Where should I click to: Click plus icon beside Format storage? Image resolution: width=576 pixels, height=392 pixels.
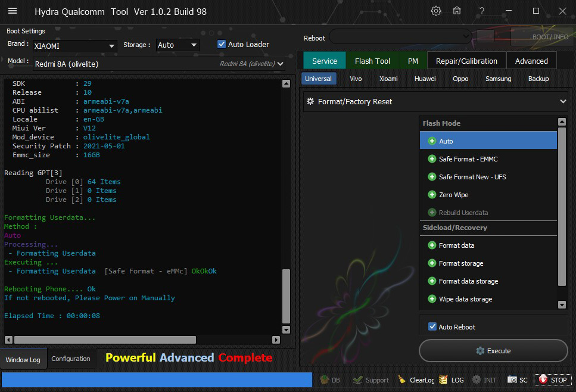click(432, 263)
